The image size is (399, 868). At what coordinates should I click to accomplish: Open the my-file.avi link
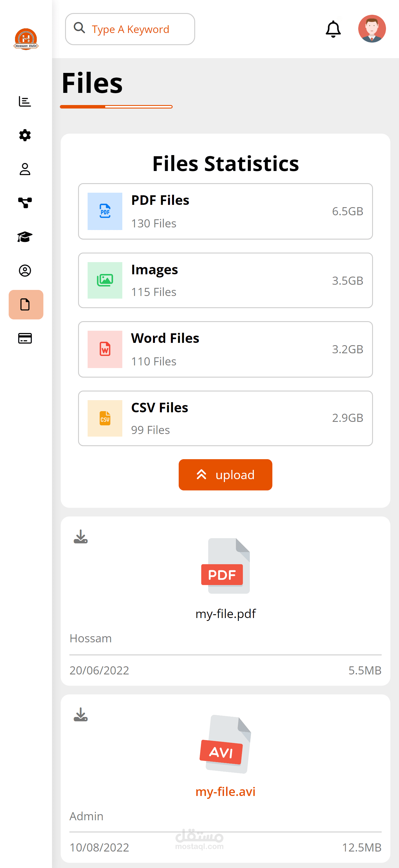point(225,792)
